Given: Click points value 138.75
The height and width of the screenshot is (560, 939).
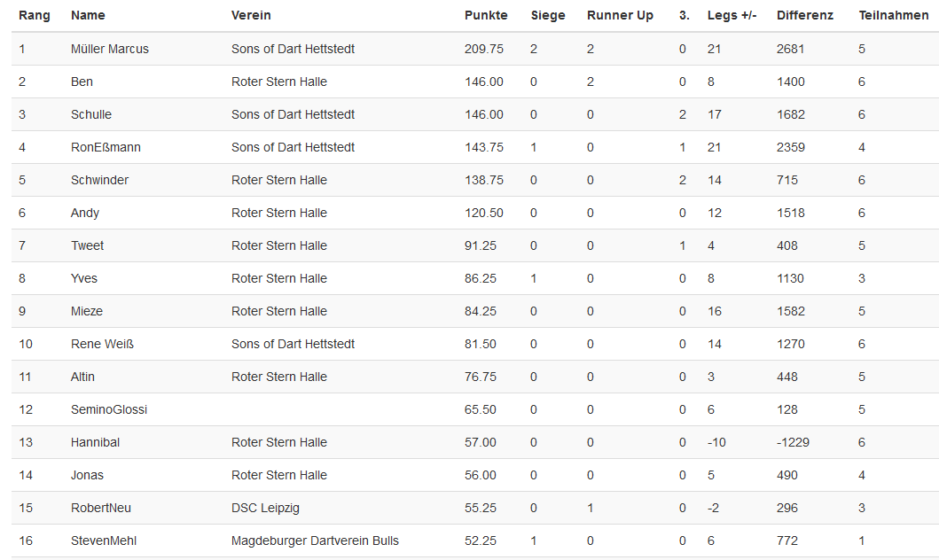Looking at the screenshot, I should click(x=484, y=180).
